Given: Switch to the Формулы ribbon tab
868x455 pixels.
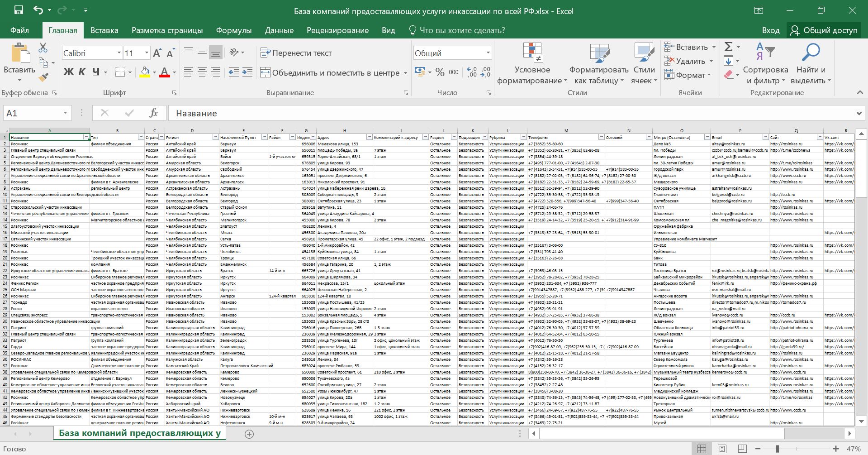Looking at the screenshot, I should [x=233, y=30].
